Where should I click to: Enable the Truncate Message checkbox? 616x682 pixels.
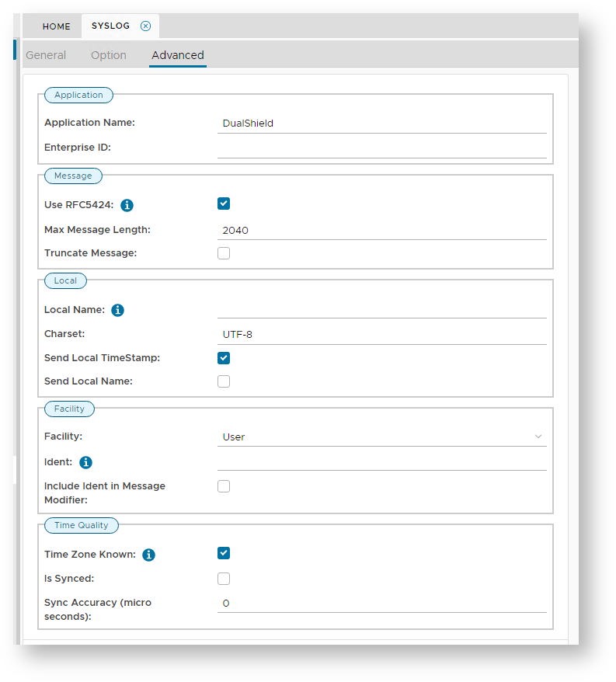(x=224, y=252)
